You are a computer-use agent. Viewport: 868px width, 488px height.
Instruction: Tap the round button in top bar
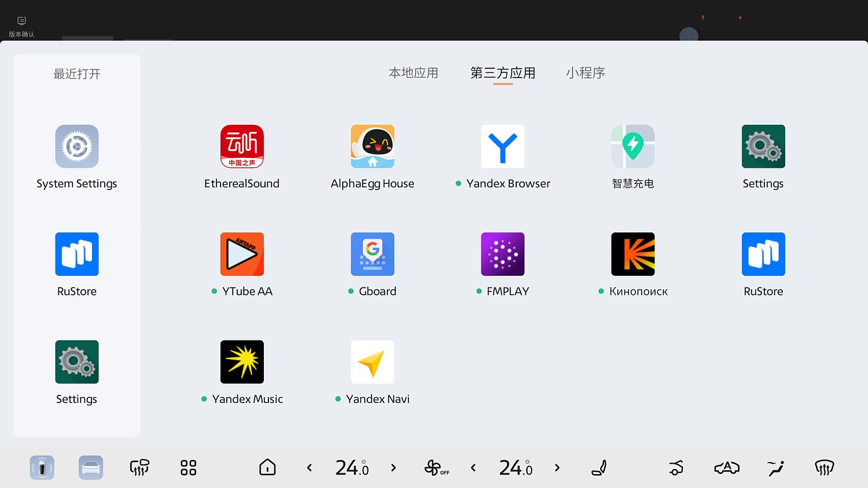pyautogui.click(x=689, y=36)
